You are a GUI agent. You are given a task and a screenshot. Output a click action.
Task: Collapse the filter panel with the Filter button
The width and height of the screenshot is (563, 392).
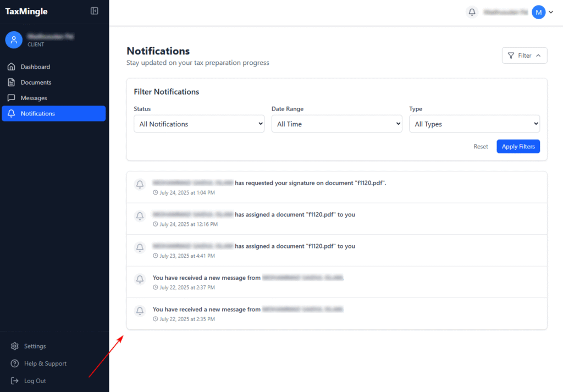pos(524,56)
